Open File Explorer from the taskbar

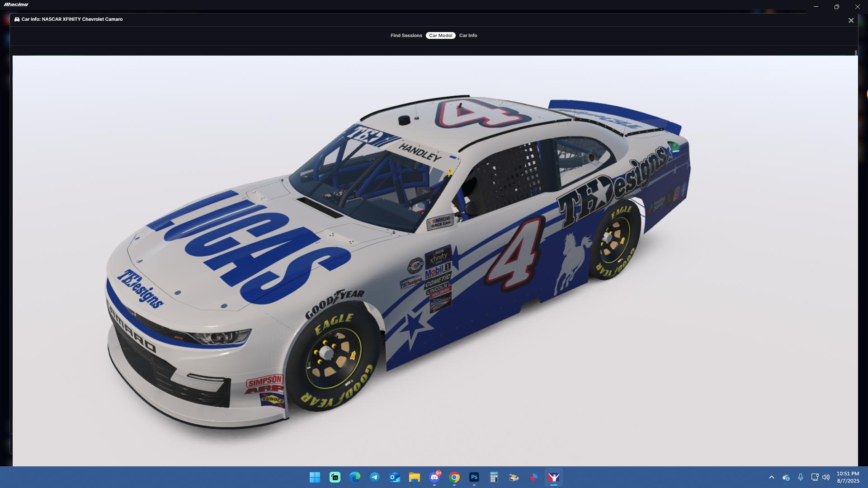pos(415,477)
